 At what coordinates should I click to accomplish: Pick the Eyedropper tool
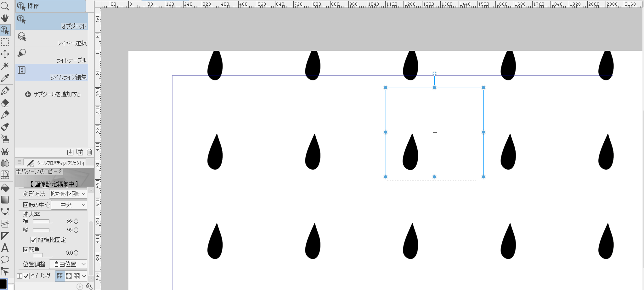pyautogui.click(x=5, y=78)
